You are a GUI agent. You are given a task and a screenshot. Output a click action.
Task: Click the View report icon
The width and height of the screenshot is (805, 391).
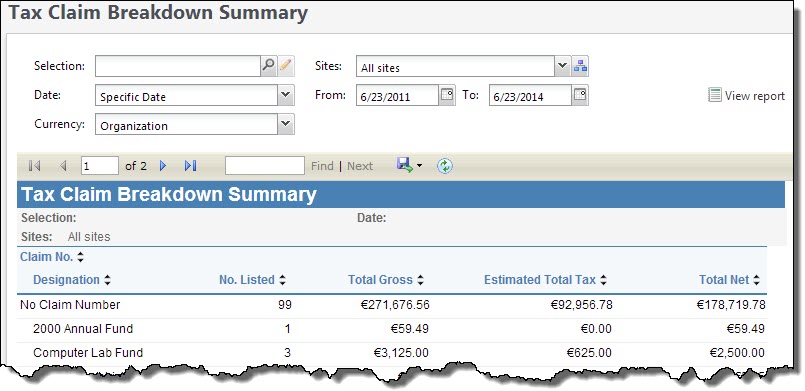[715, 95]
